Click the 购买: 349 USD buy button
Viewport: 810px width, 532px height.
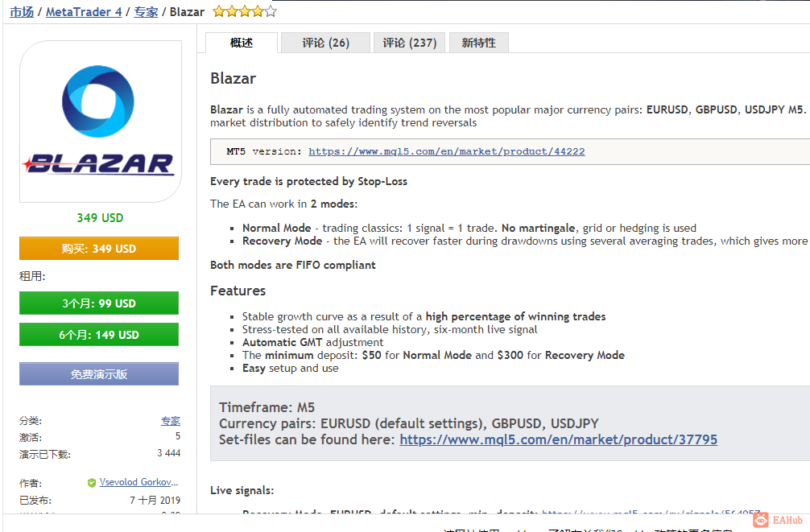point(99,249)
